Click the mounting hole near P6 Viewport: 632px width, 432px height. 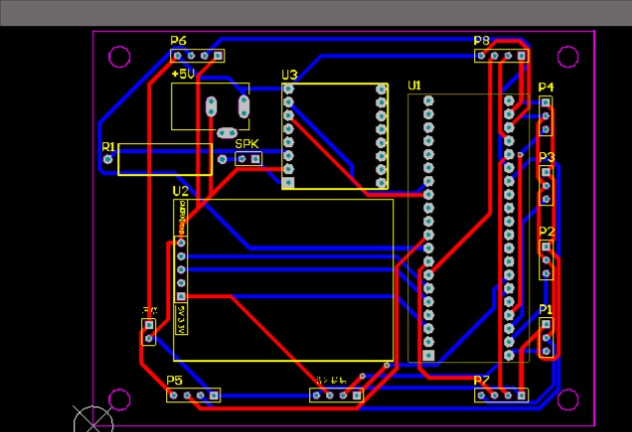click(x=119, y=56)
